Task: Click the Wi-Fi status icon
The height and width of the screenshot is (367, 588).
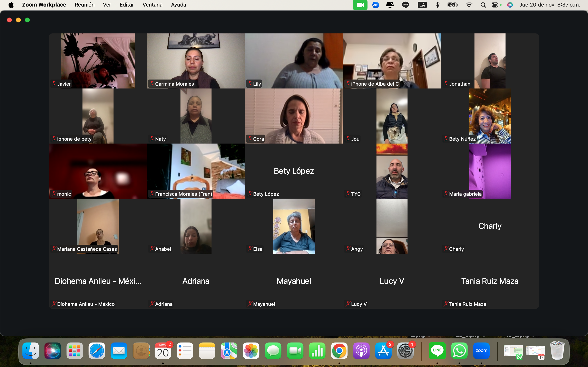Action: click(x=469, y=5)
